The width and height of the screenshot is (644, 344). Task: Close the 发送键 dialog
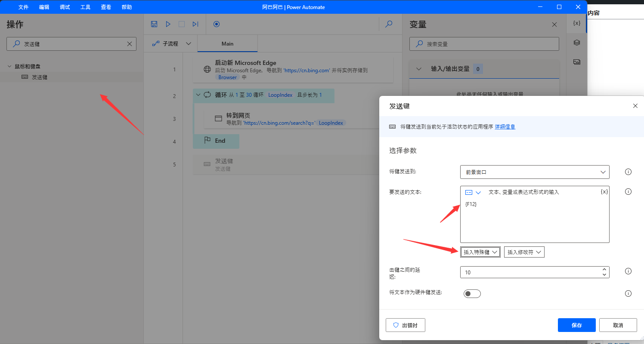635,106
